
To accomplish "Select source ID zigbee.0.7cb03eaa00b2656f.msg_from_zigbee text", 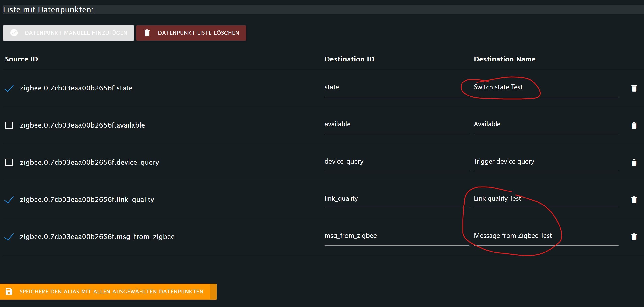I will [97, 237].
